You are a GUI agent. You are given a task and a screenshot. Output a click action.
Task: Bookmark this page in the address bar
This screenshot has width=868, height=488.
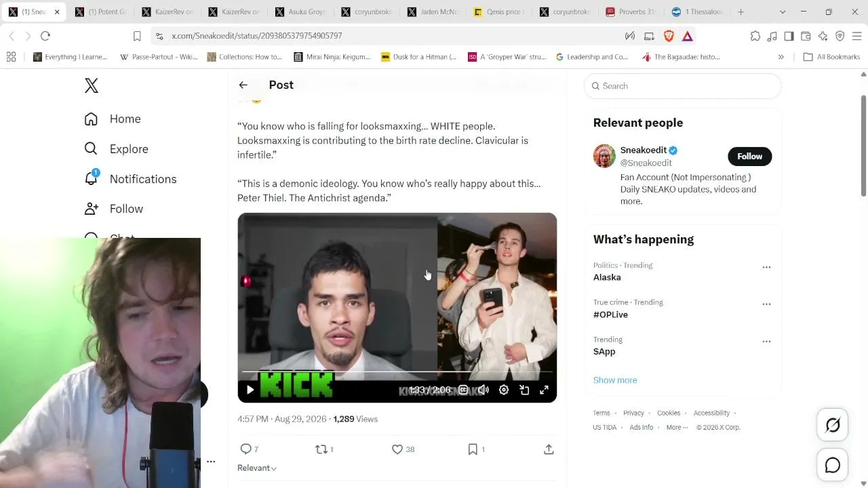pyautogui.click(x=137, y=36)
